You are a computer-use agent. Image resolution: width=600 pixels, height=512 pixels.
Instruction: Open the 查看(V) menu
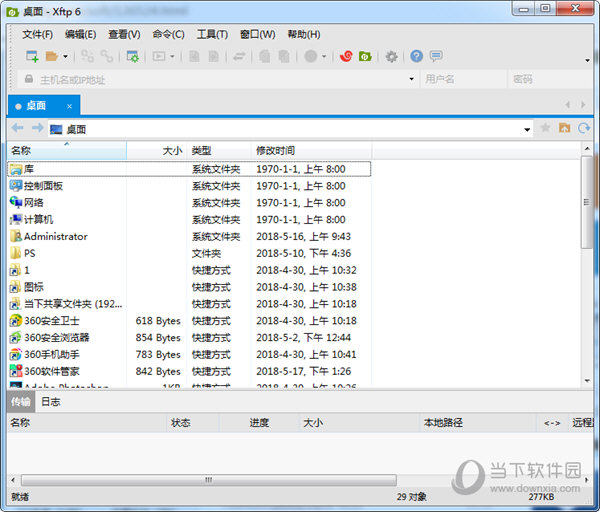[x=124, y=34]
